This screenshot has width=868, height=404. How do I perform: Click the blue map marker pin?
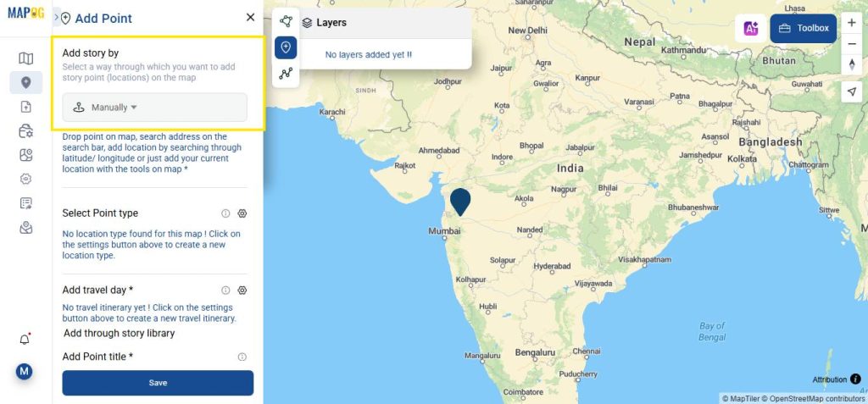(x=460, y=202)
